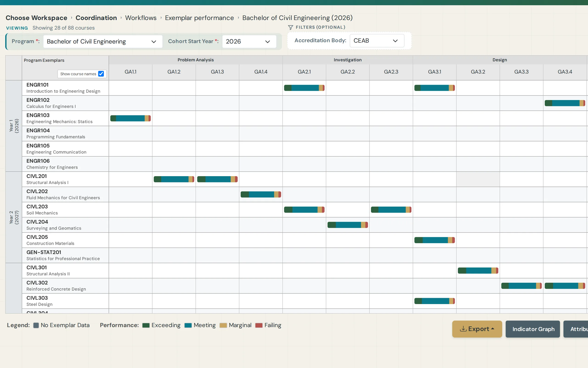Click the CIVL205 Construction Materials row
This screenshot has height=368, width=588.
click(65, 240)
